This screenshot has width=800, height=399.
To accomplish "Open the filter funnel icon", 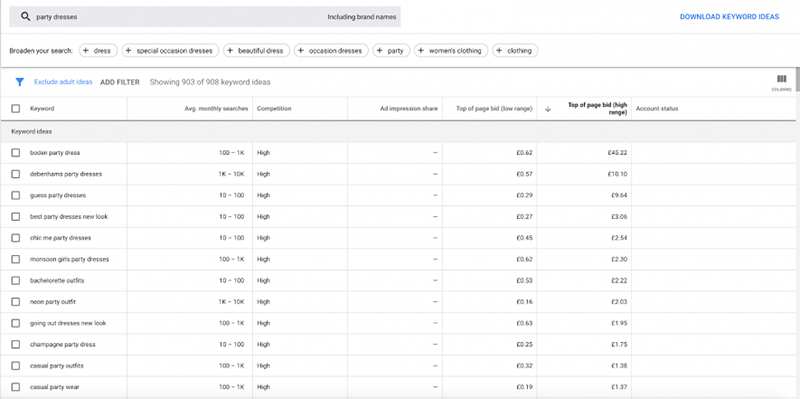I will click(x=20, y=82).
